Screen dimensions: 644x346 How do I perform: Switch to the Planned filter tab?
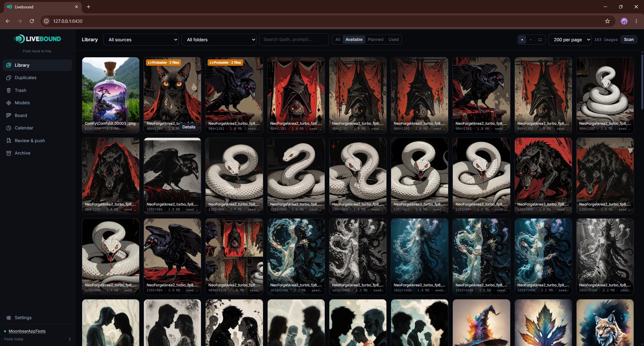[x=375, y=40]
